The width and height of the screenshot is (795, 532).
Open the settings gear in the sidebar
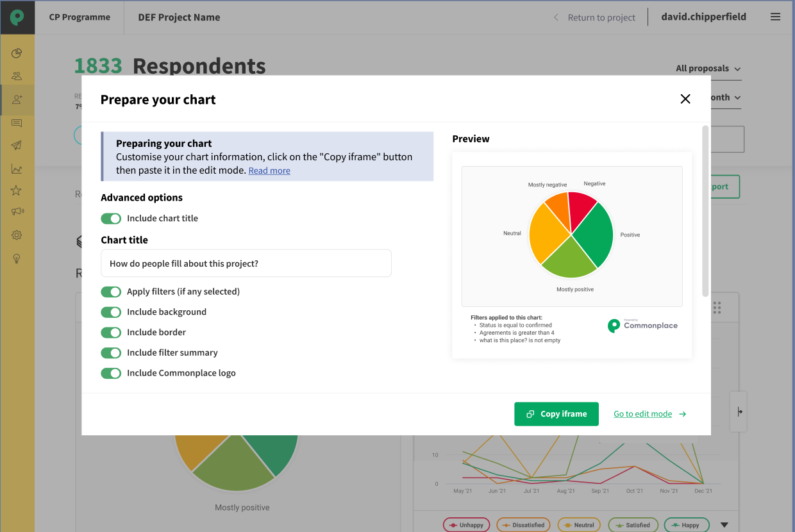[x=17, y=235]
